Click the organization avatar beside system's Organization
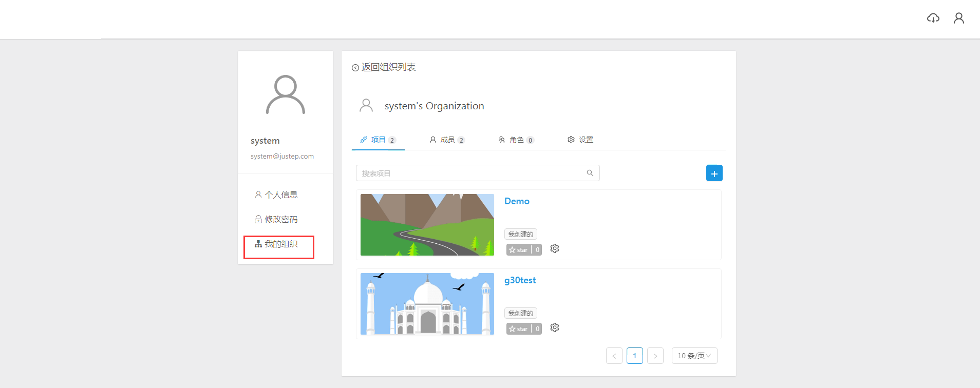Image resolution: width=980 pixels, height=388 pixels. click(366, 105)
